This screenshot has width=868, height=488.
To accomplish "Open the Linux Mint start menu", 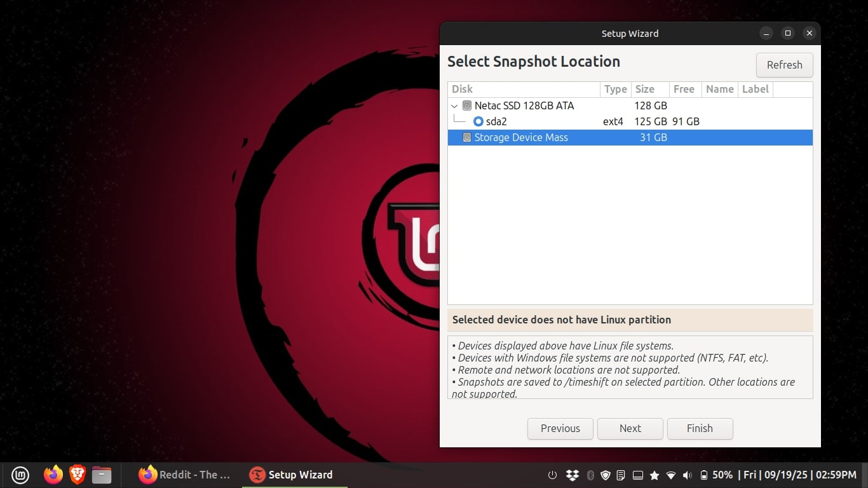I will tap(20, 475).
